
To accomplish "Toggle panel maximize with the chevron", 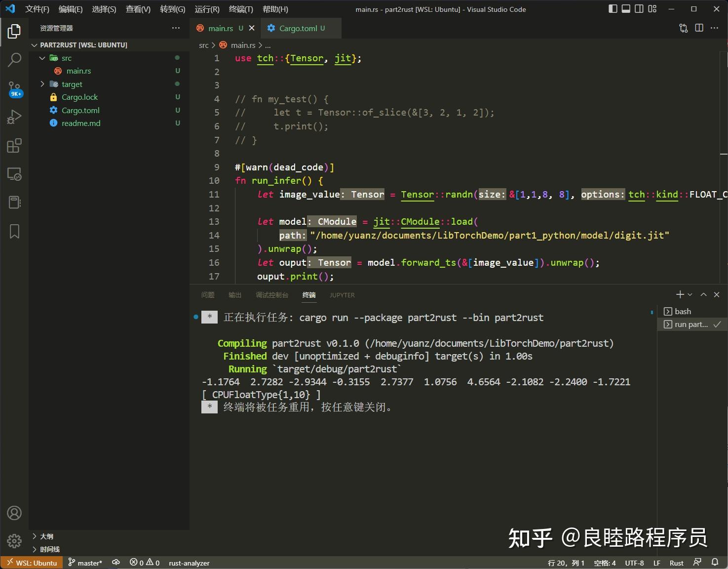I will pyautogui.click(x=703, y=294).
